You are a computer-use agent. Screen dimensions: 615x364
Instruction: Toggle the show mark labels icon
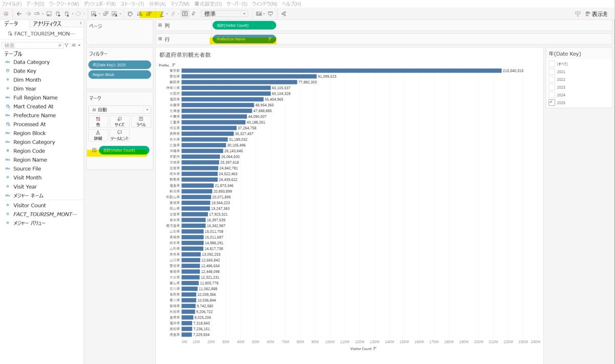pyautogui.click(x=184, y=14)
